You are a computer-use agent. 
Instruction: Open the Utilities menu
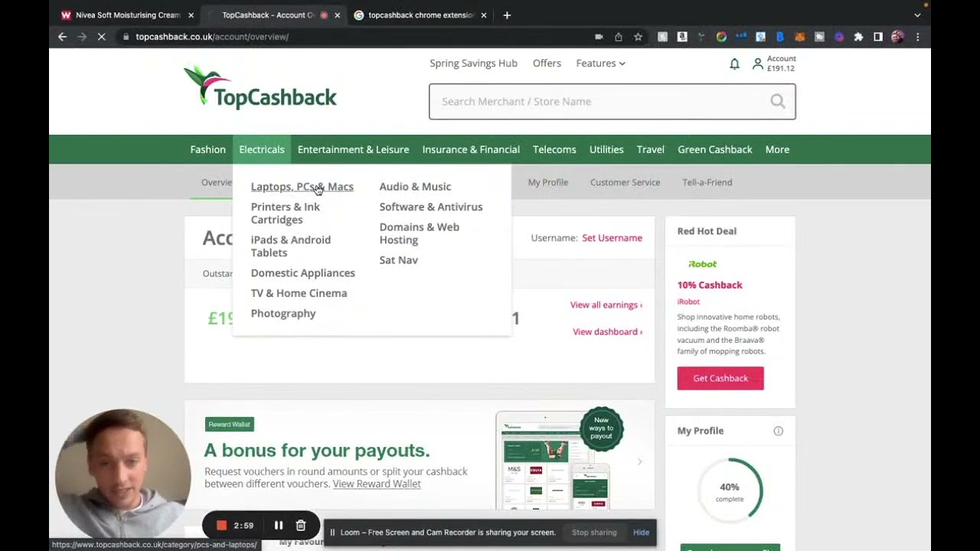(x=606, y=149)
